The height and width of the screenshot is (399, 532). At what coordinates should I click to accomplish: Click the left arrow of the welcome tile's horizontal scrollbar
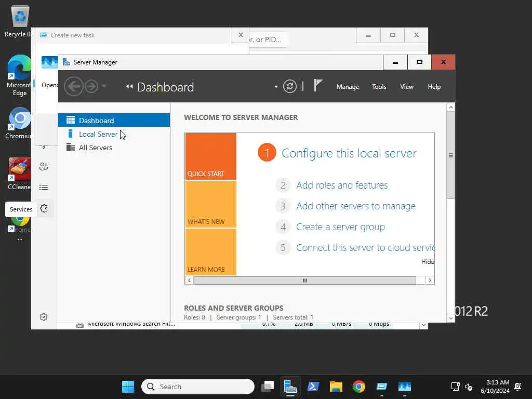tap(189, 280)
